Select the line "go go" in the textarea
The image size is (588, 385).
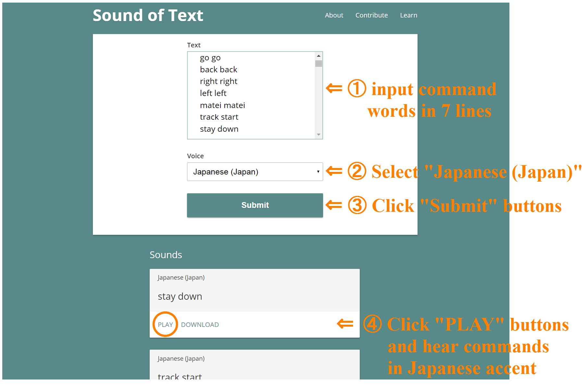(210, 57)
